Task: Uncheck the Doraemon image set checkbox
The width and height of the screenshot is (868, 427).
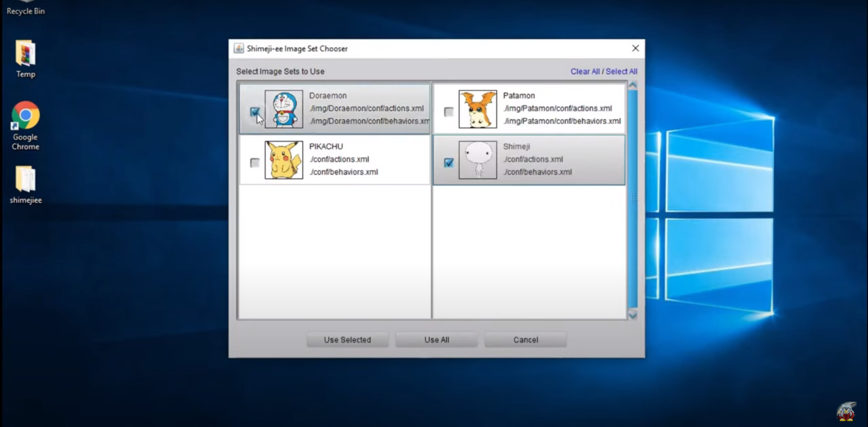Action: 255,112
